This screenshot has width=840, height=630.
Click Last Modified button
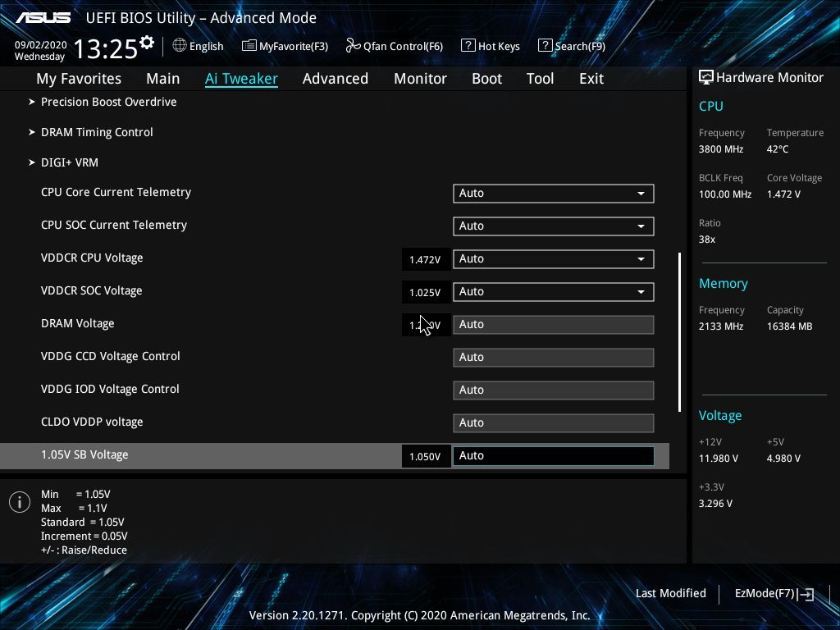click(x=671, y=594)
